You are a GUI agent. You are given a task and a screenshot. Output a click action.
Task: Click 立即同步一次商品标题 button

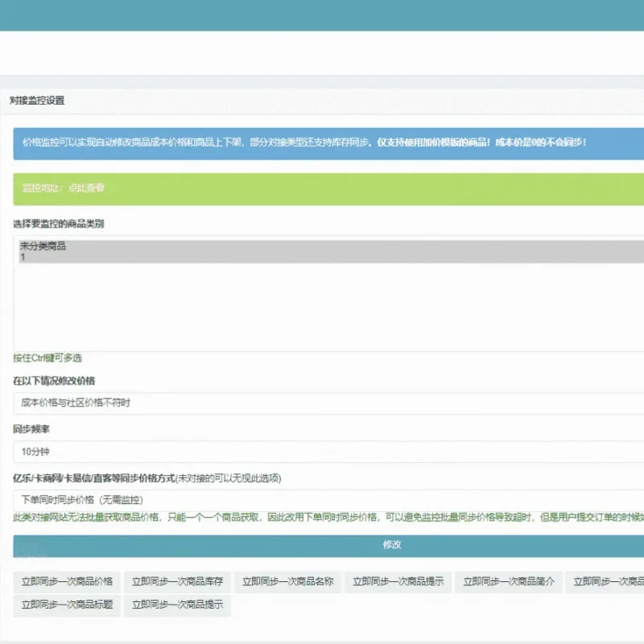pyautogui.click(x=67, y=605)
